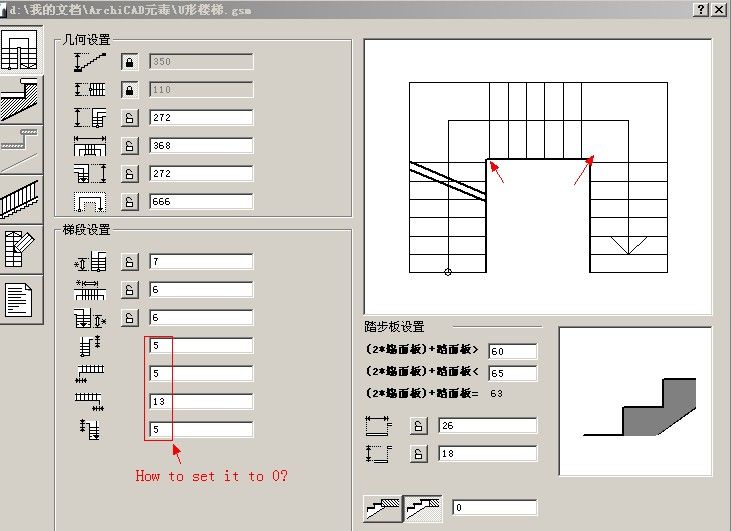Viewport: 731px width, 531px height.
Task: Click the total stair height dimension icon
Action: (90, 62)
